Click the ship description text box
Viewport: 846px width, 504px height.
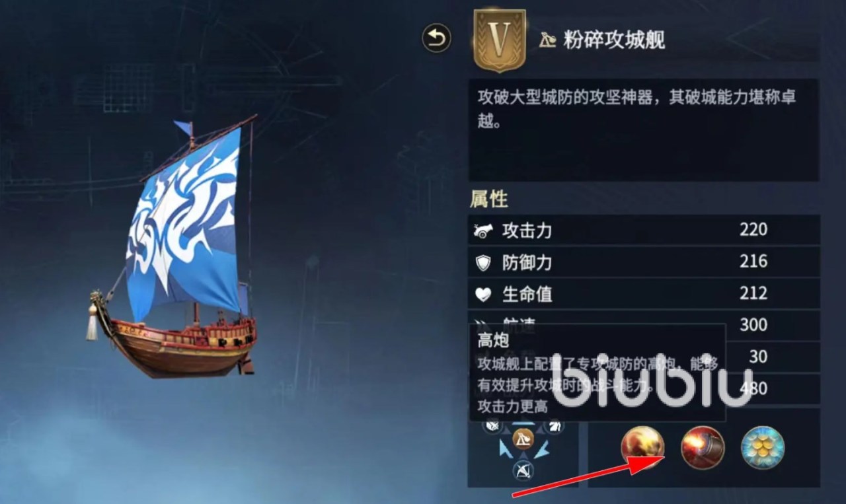(644, 130)
